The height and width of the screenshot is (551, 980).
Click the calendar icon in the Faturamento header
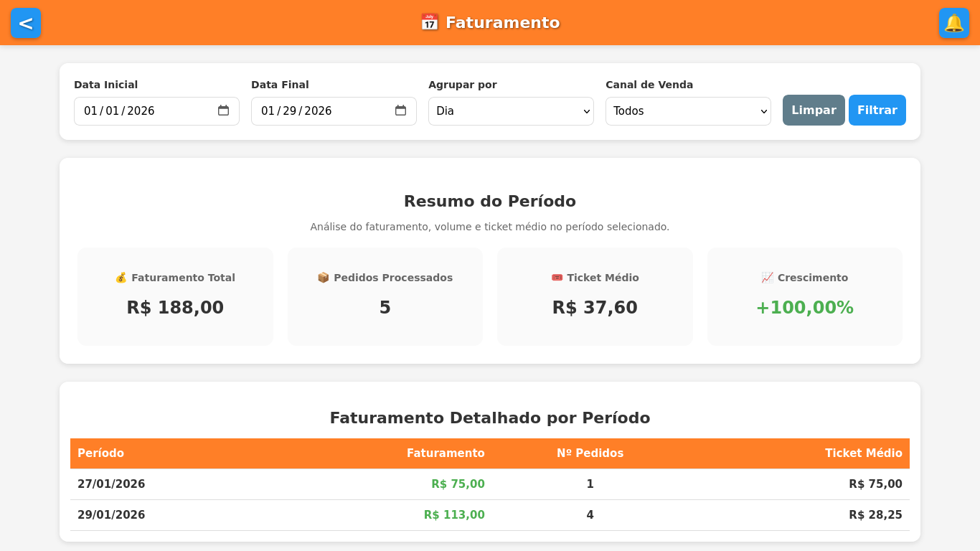coord(428,22)
